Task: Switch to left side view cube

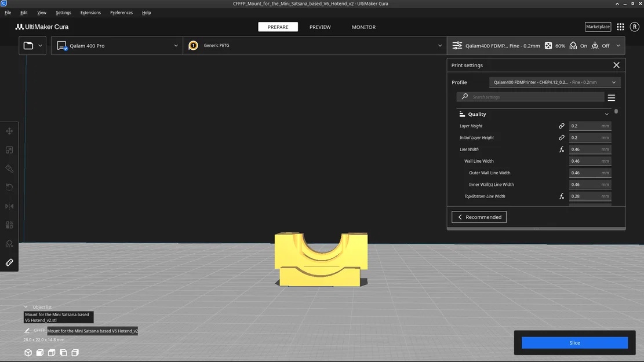Action: coord(63,353)
